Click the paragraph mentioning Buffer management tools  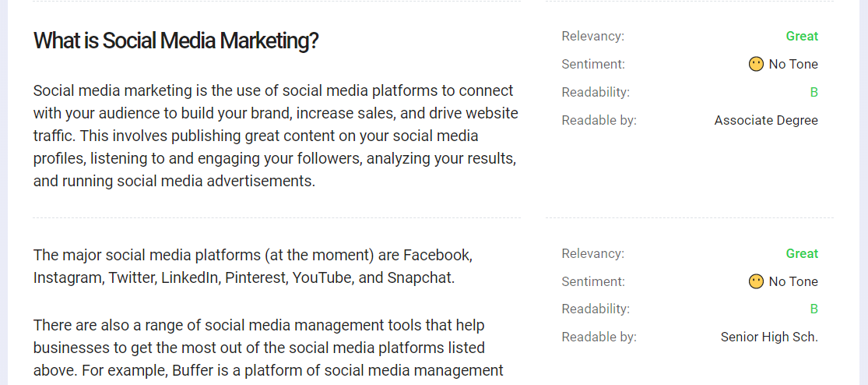click(268, 347)
